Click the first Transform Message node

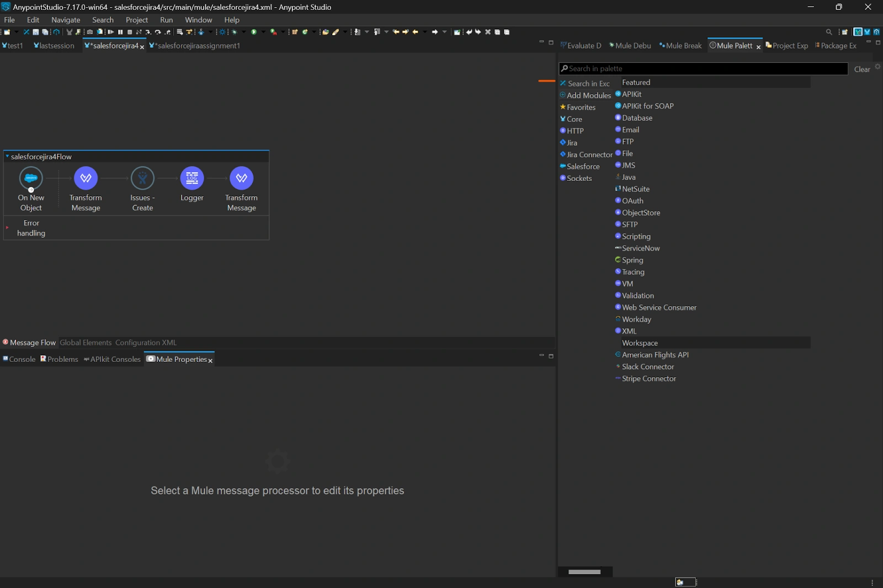(86, 179)
